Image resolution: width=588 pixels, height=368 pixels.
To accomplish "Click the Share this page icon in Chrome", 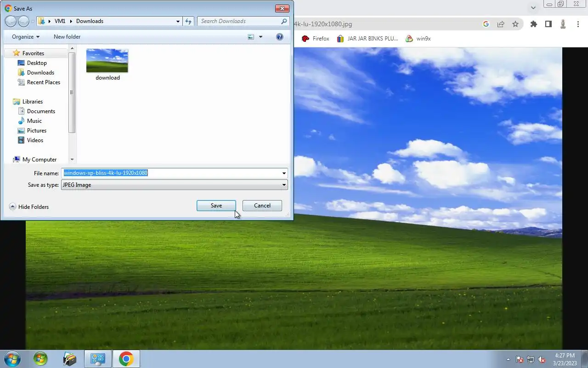I will [501, 24].
